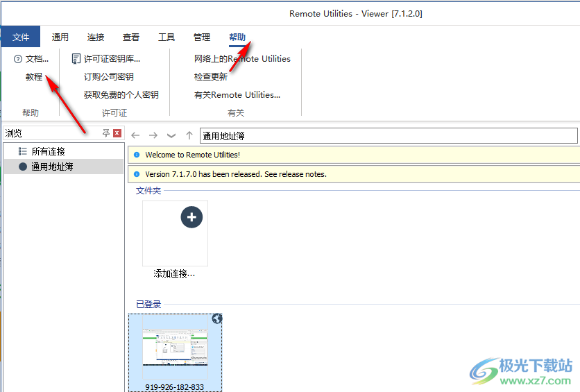Screen dimensions: 580x392
Task: Click the plus icon to add connection
Action: coord(191,217)
